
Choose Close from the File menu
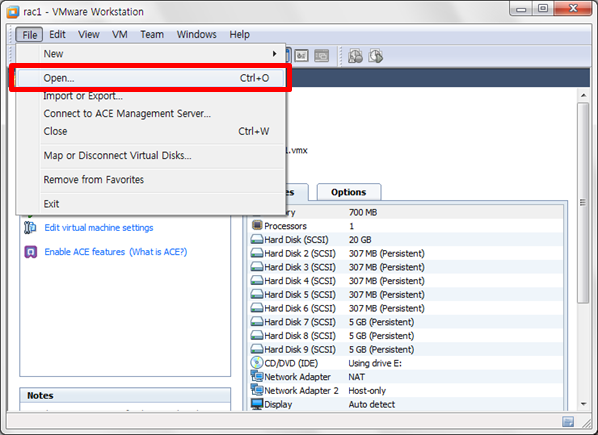[151, 131]
